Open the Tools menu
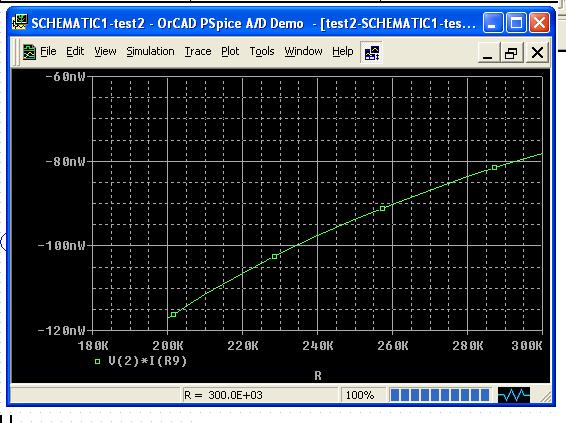The image size is (566, 423). (262, 52)
